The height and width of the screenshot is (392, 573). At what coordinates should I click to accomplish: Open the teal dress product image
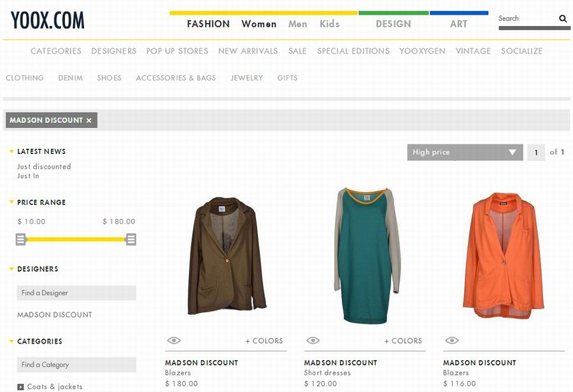click(x=367, y=256)
